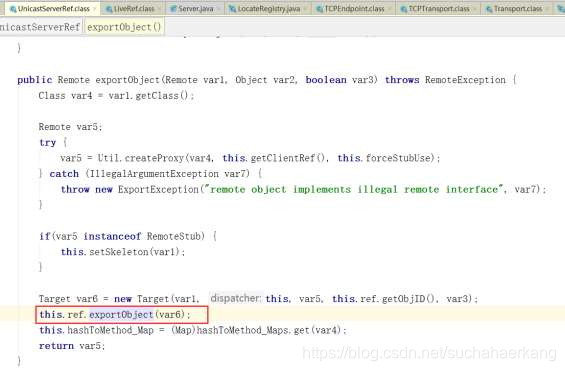Click the 'try' keyword
This screenshot has height=371, width=565.
(x=48, y=143)
